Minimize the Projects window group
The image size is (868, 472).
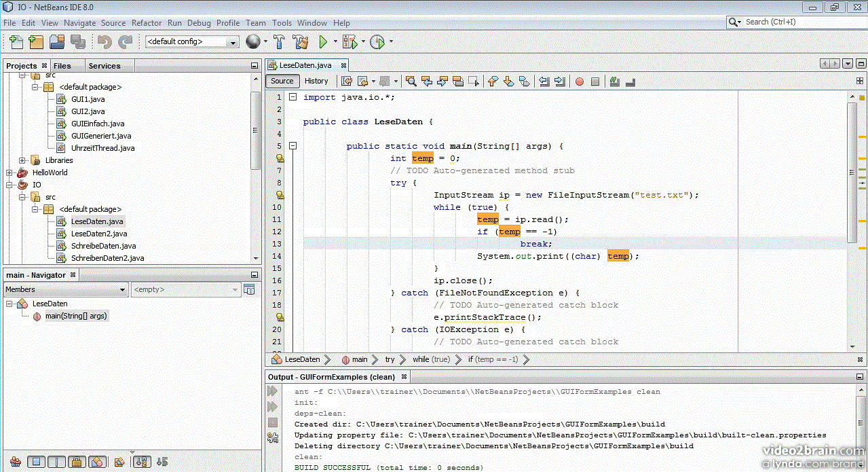pyautogui.click(x=254, y=66)
